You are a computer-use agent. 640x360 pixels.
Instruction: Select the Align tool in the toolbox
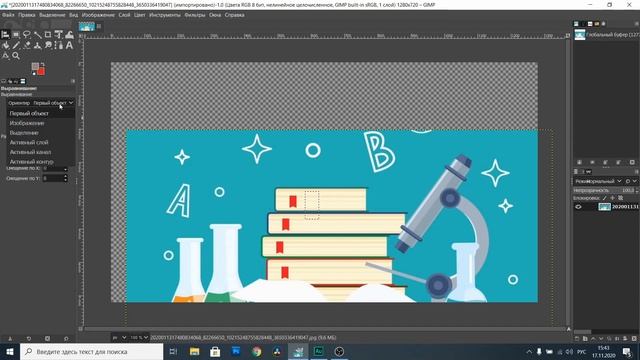[x=5, y=35]
